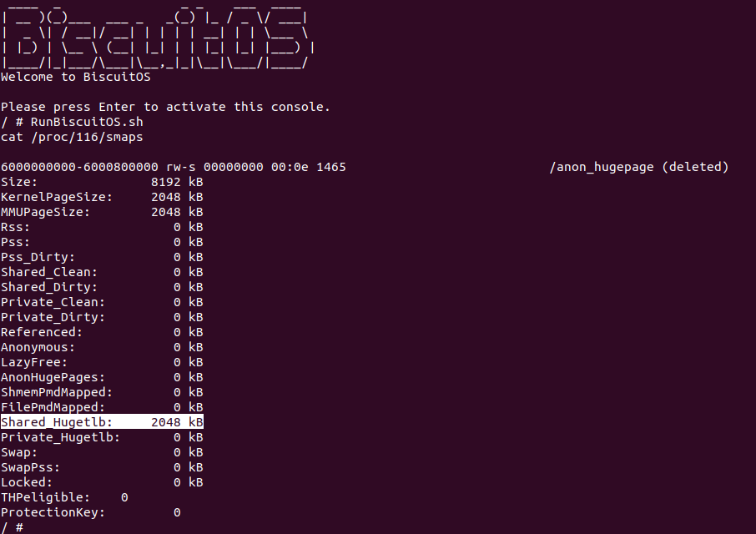Click the Pss_Dirty line
Viewport: 756px width, 534px height.
click(x=102, y=257)
